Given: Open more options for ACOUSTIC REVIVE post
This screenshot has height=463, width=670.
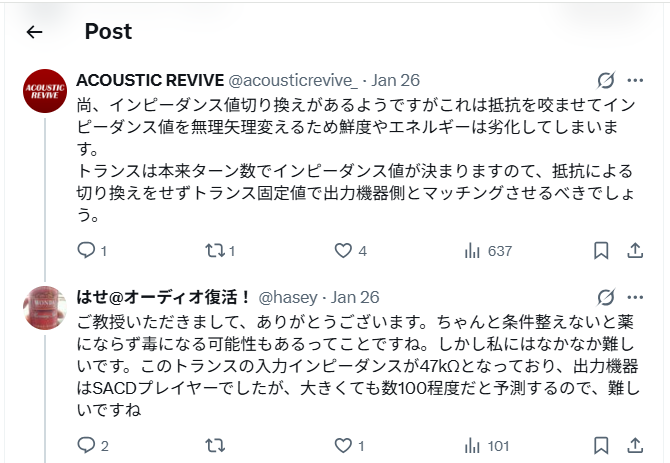Looking at the screenshot, I should coord(635,81).
